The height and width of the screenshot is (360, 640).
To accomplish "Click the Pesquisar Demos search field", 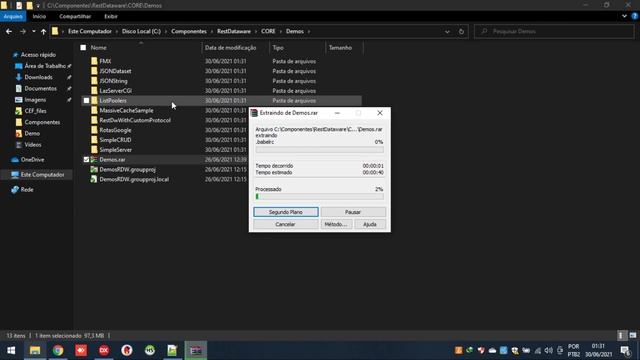I will click(x=554, y=31).
